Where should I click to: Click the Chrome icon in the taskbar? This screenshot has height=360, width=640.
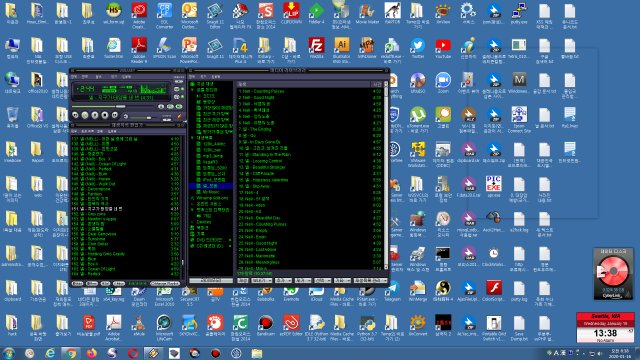pyautogui.click(x=71, y=353)
